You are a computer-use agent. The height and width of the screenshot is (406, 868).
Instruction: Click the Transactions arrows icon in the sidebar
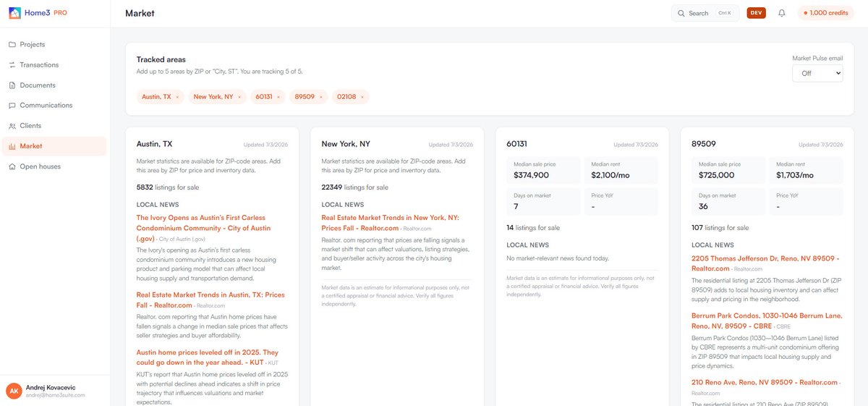click(12, 65)
